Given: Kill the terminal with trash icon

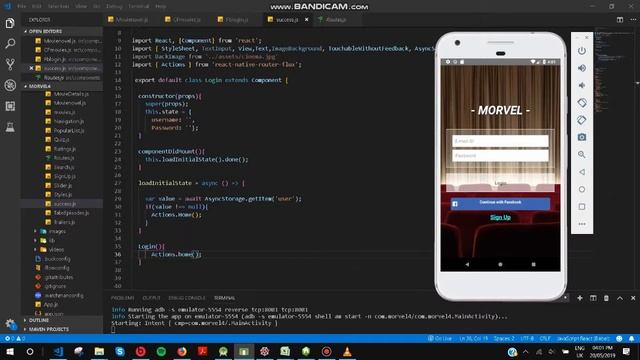Looking at the screenshot, I should pos(606,298).
